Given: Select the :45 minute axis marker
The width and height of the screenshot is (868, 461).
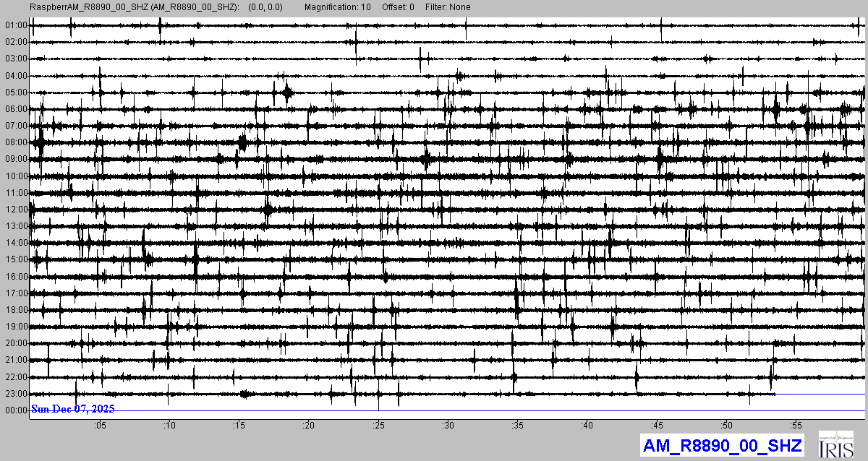Looking at the screenshot, I should pos(658,426).
